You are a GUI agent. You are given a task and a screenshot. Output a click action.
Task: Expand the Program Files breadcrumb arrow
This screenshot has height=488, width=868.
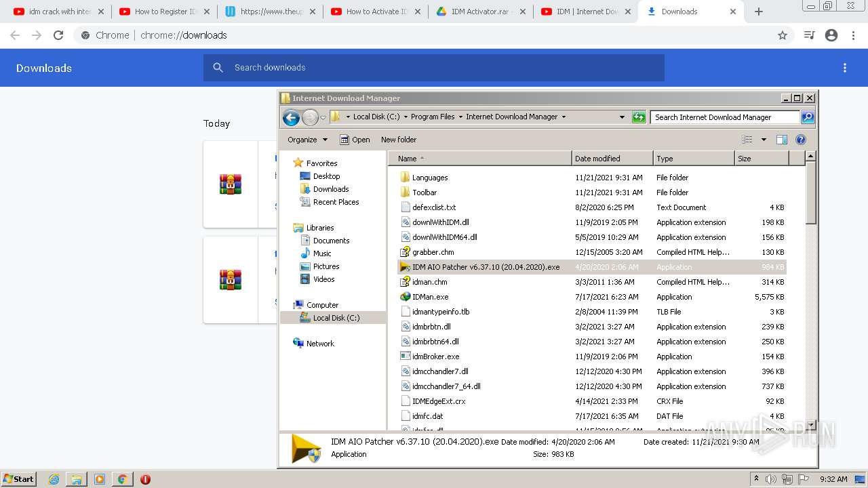click(460, 117)
